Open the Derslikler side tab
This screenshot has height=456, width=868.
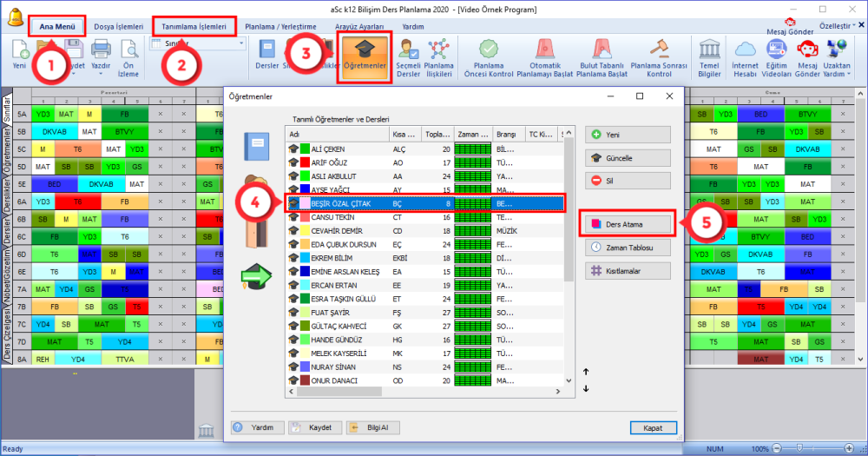7,195
